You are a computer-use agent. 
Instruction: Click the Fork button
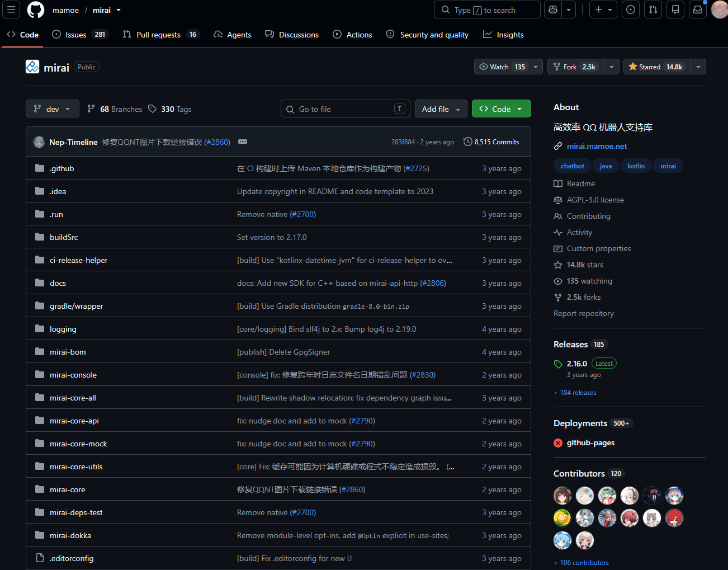[575, 67]
